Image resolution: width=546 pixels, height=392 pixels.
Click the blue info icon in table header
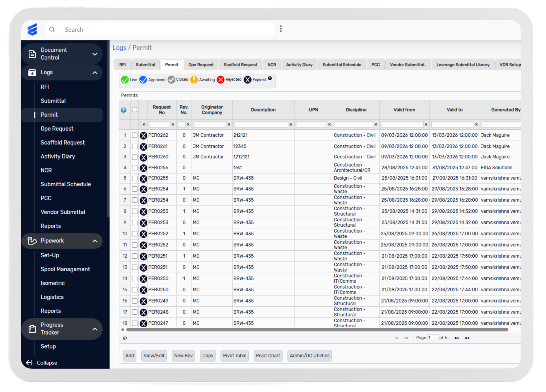click(x=123, y=110)
